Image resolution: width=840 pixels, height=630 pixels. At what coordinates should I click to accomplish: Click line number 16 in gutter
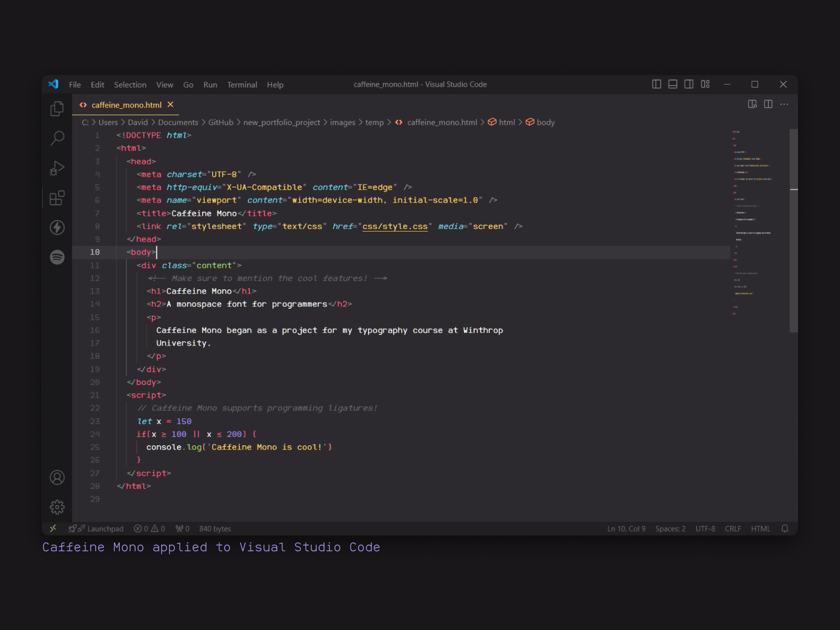[x=94, y=330]
